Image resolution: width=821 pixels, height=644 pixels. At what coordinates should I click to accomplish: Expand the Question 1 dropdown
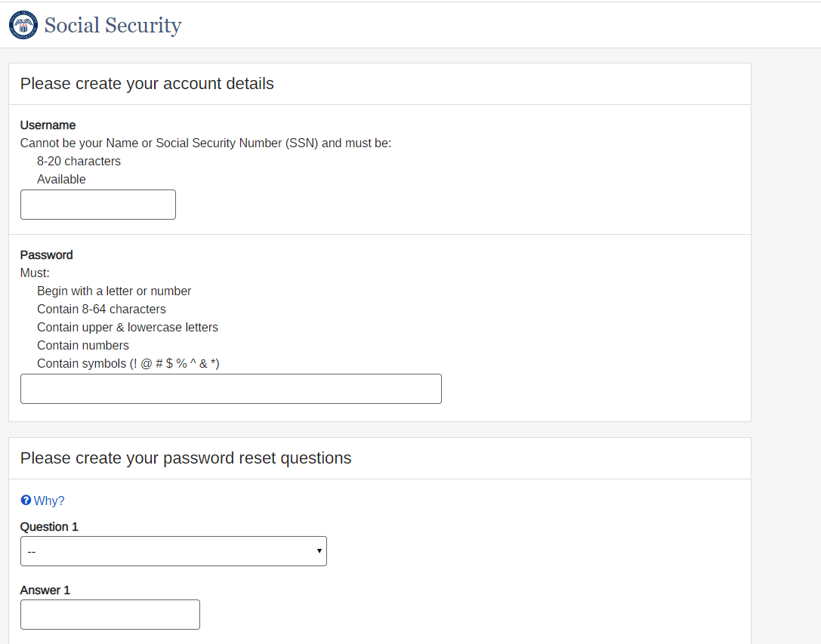[x=173, y=551]
